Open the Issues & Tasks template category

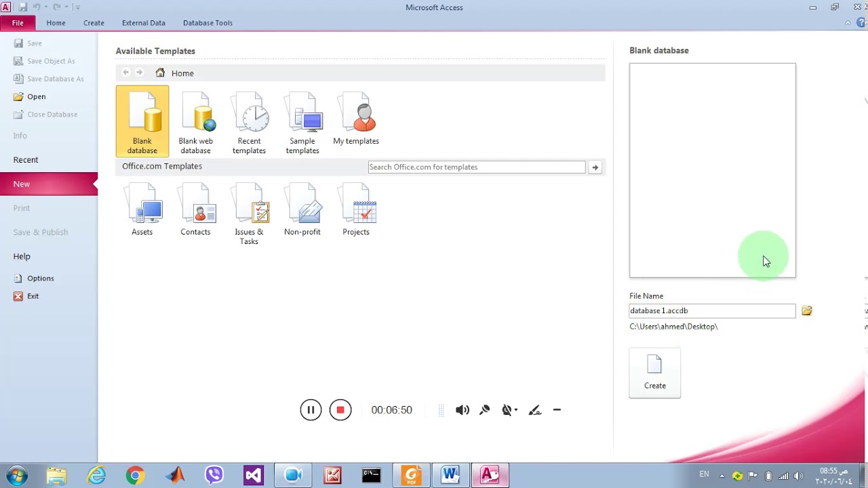(249, 213)
